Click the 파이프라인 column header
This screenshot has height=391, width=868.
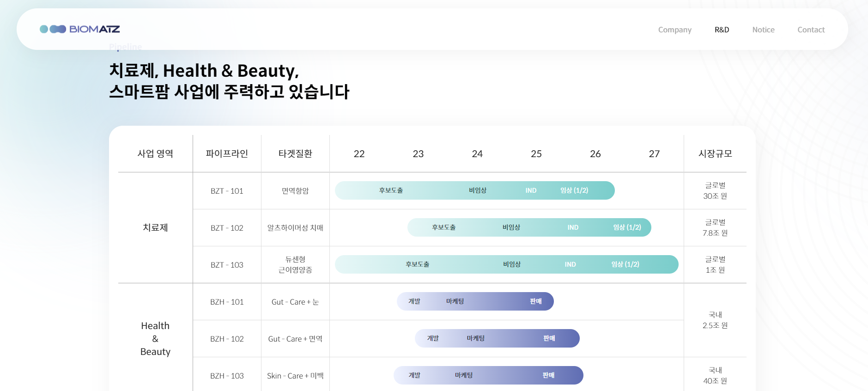click(x=227, y=153)
